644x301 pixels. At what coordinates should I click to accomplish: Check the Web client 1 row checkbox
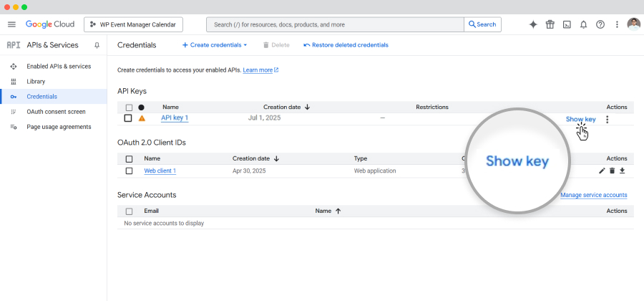pyautogui.click(x=129, y=171)
